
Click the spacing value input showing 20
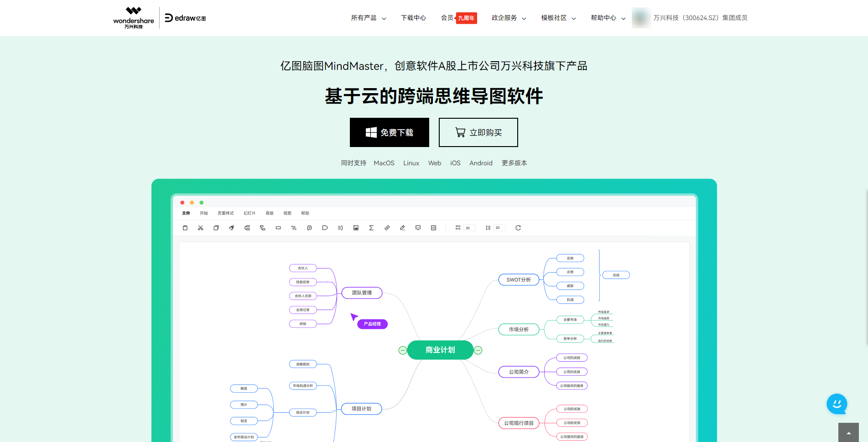tap(469, 227)
